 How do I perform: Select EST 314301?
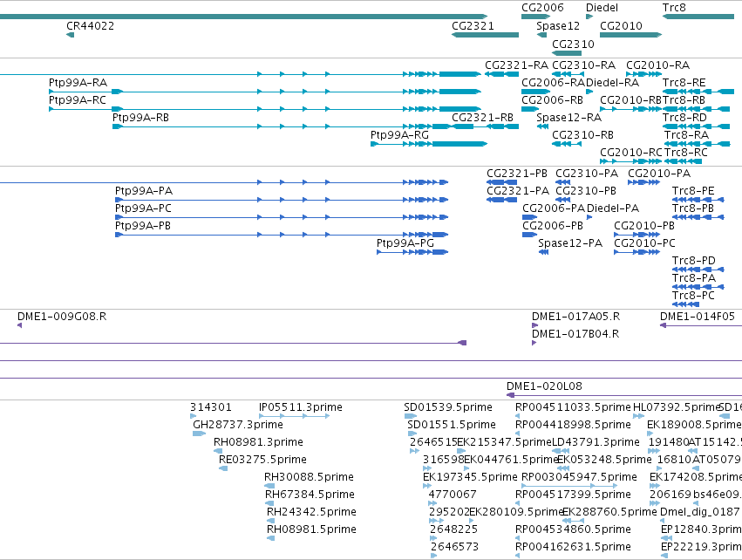pos(211,407)
